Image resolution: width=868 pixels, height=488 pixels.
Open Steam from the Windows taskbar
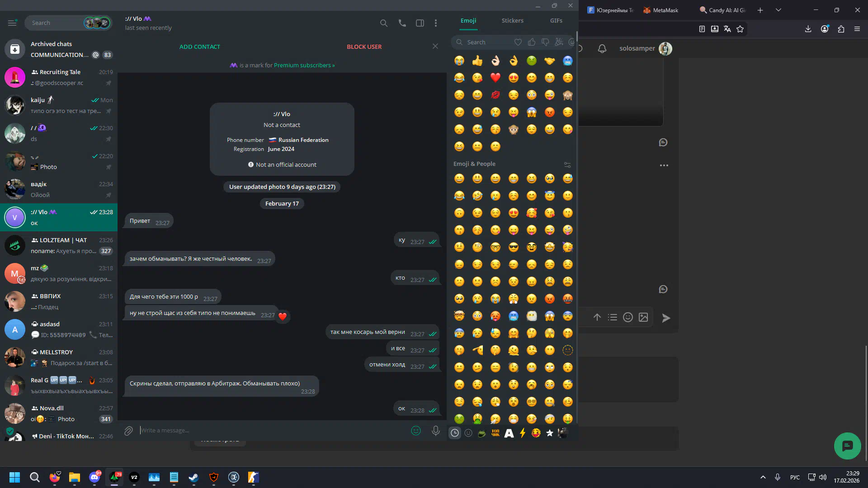[193, 477]
